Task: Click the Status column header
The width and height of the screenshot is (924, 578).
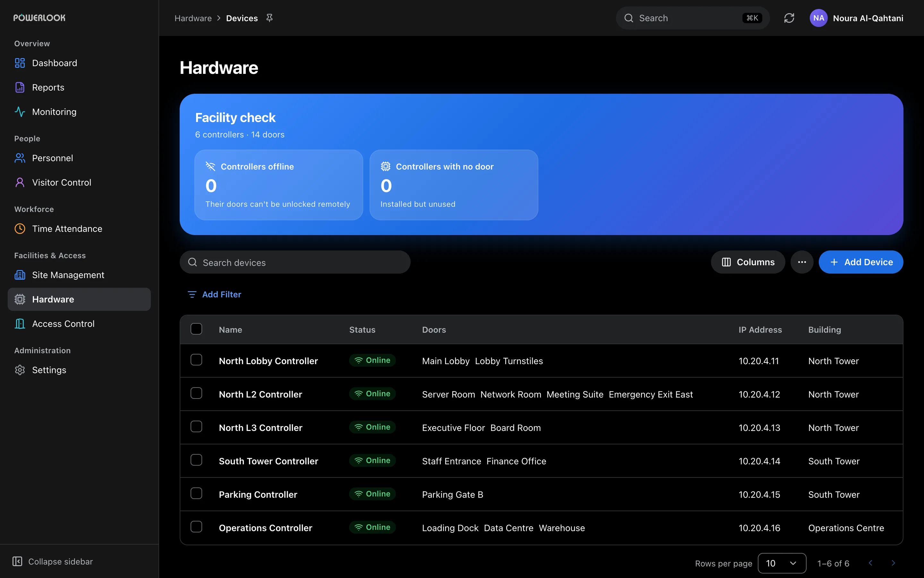Action: click(362, 330)
